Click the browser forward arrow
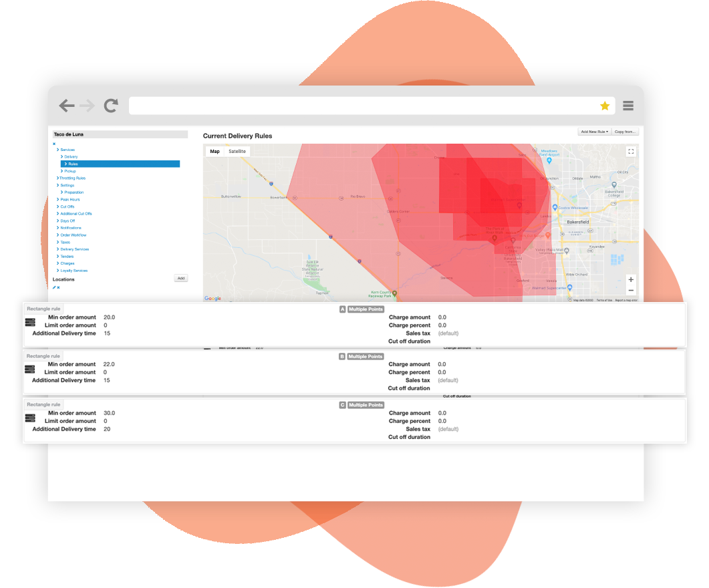 pyautogui.click(x=88, y=106)
